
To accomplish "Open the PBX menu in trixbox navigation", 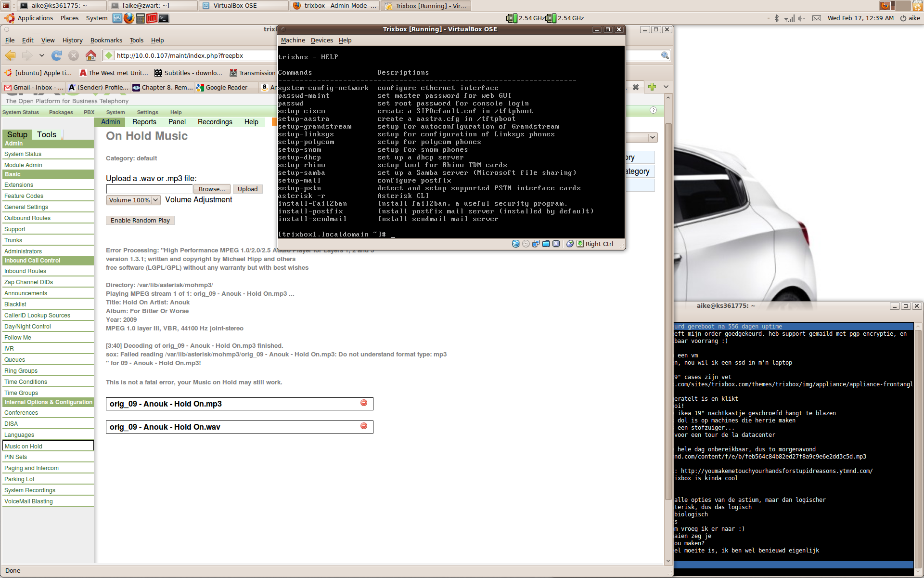I will point(89,112).
